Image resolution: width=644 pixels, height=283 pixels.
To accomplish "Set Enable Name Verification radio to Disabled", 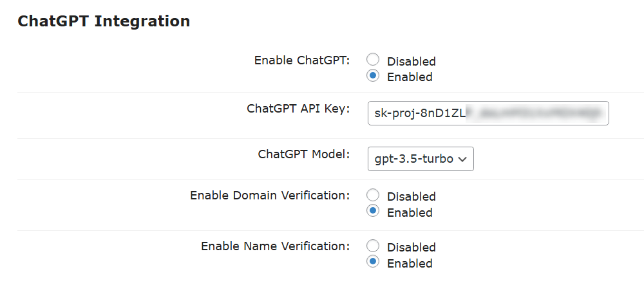I will (373, 246).
